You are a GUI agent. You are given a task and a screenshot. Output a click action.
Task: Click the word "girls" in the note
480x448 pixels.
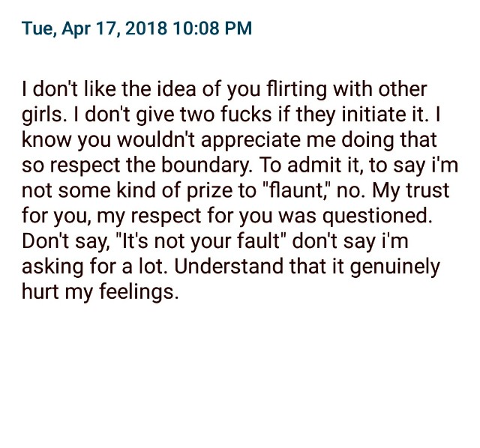[42, 115]
